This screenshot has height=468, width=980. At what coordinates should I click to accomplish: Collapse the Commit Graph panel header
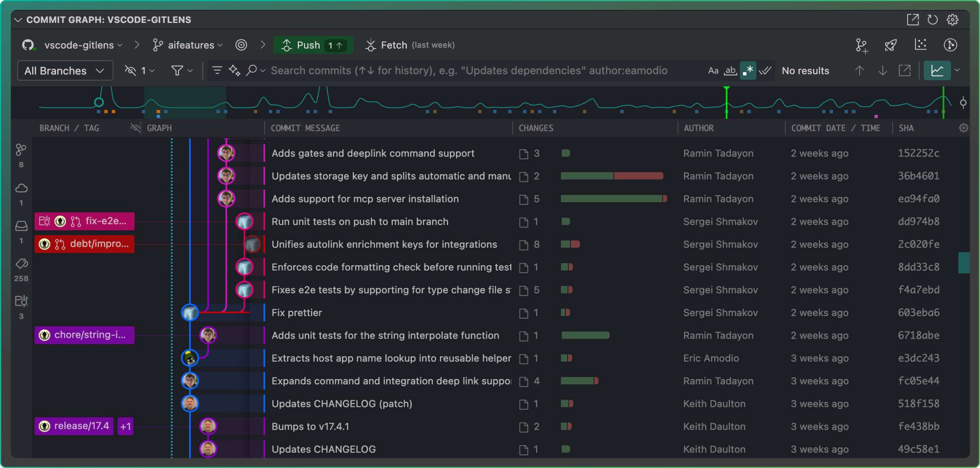tap(18, 19)
